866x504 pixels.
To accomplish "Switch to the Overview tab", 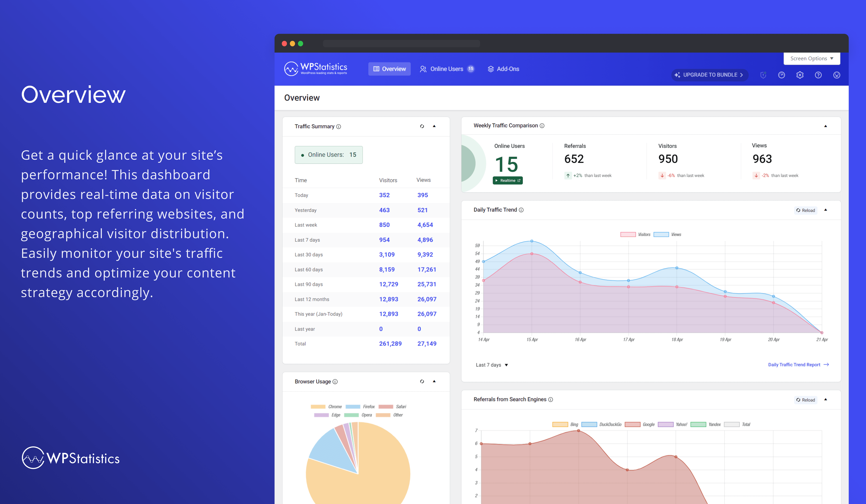I will (x=389, y=69).
